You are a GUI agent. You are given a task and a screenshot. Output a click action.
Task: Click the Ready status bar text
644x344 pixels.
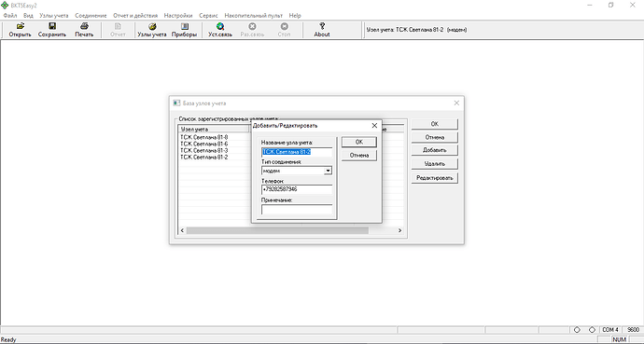pyautogui.click(x=8, y=339)
